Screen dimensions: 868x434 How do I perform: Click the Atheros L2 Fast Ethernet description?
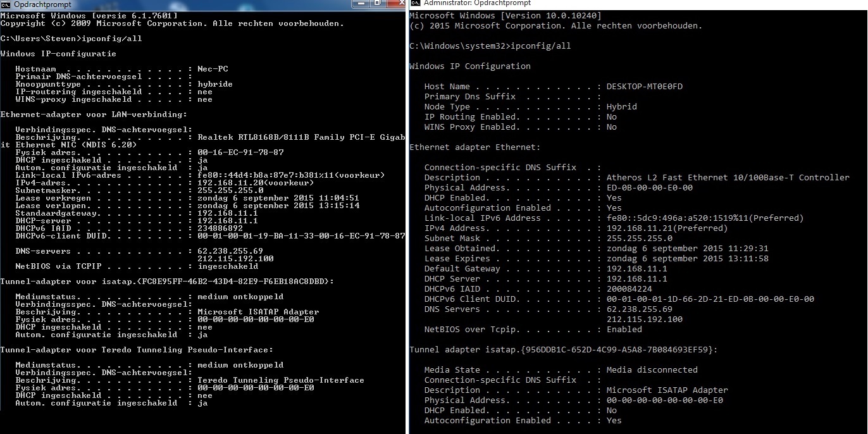coord(728,178)
